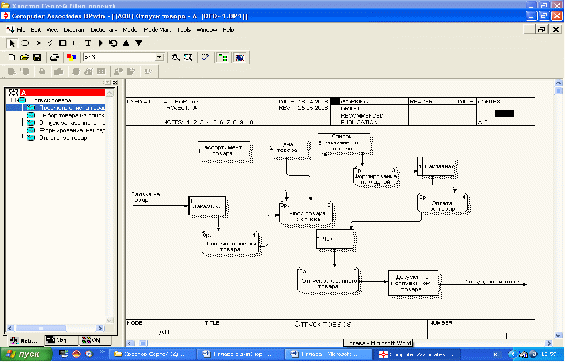The image size is (565, 362).
Task: Select the Arrow drawing tool
Action: click(38, 43)
